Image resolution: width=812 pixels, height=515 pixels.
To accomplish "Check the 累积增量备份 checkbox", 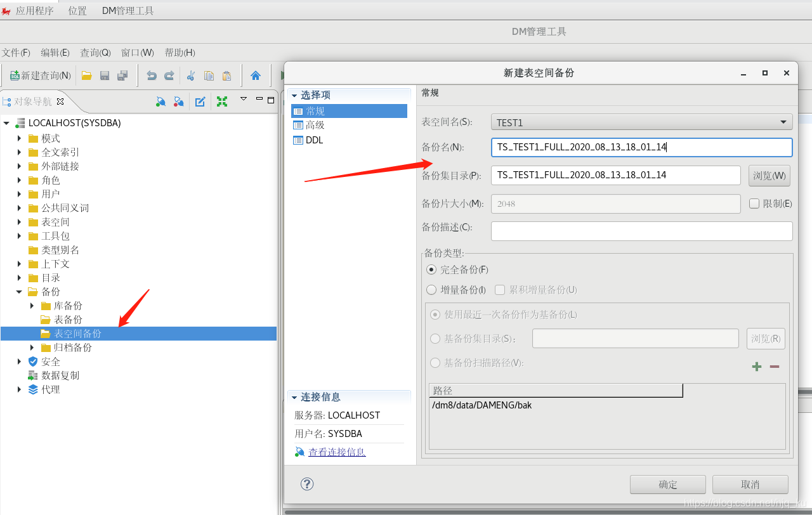I will (500, 290).
